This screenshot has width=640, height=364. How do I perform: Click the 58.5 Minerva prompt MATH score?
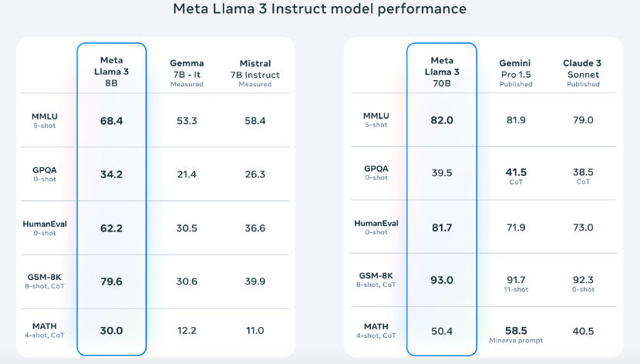[516, 334]
